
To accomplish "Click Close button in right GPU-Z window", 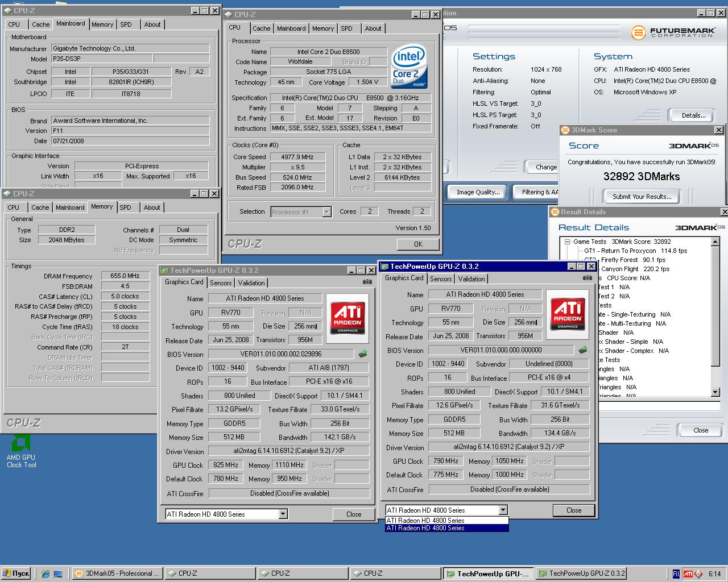I will [574, 510].
